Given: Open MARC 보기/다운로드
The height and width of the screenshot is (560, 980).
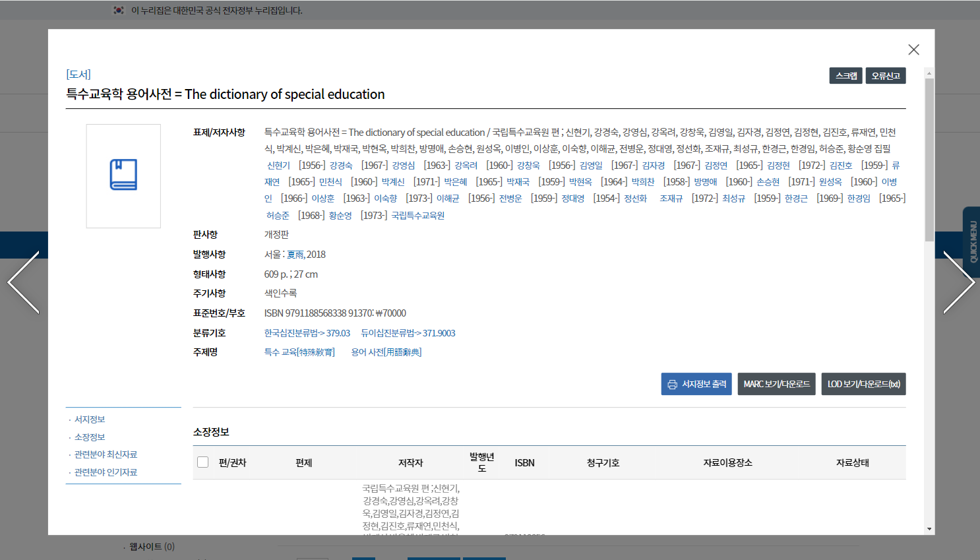Looking at the screenshot, I should point(776,384).
